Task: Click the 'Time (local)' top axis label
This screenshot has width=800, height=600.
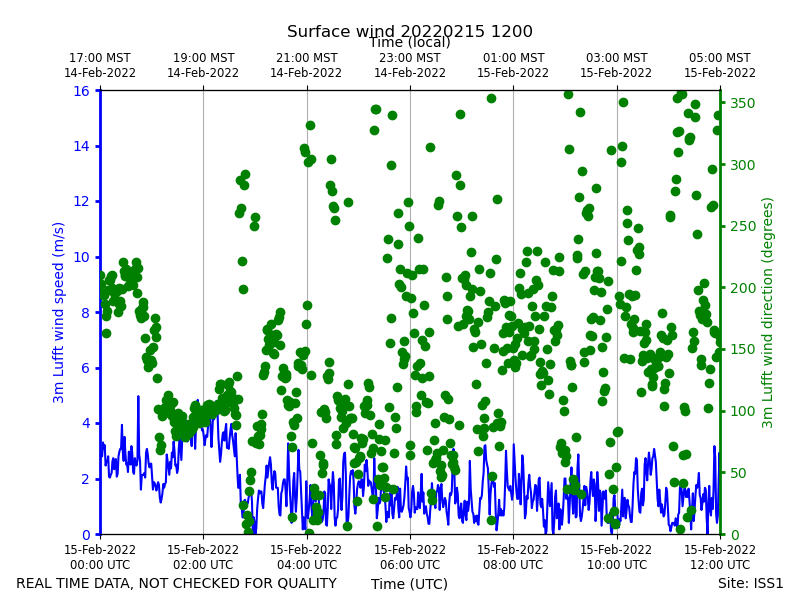Action: pyautogui.click(x=410, y=43)
